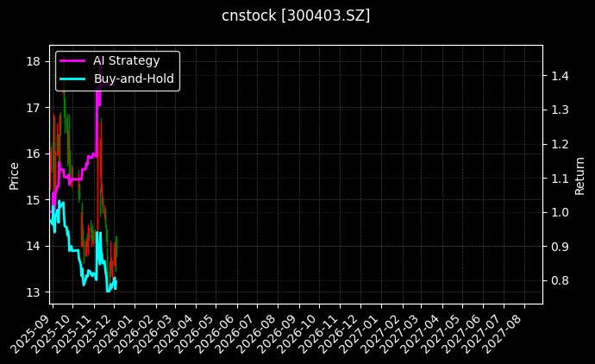Screen dimensions: 595x364
Task: Select the magenta AI Strategy legend swatch
Action: pyautogui.click(x=72, y=60)
